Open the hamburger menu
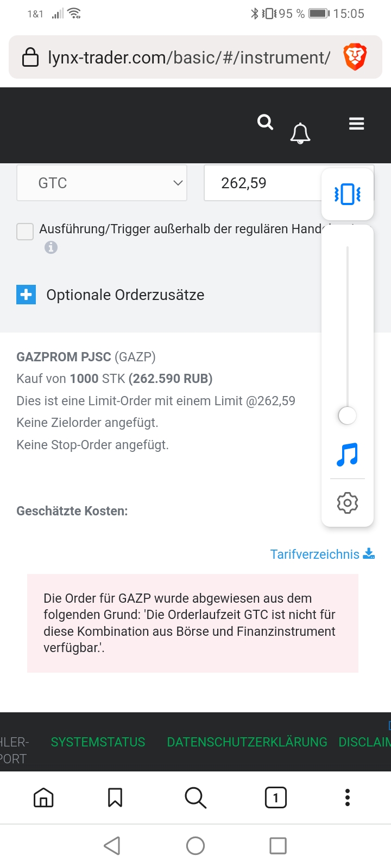 356,124
